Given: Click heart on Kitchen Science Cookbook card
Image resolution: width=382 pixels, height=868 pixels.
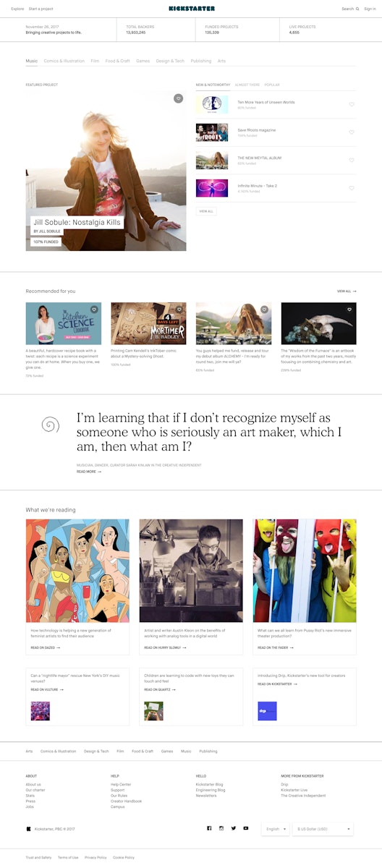Looking at the screenshot, I should [x=94, y=310].
